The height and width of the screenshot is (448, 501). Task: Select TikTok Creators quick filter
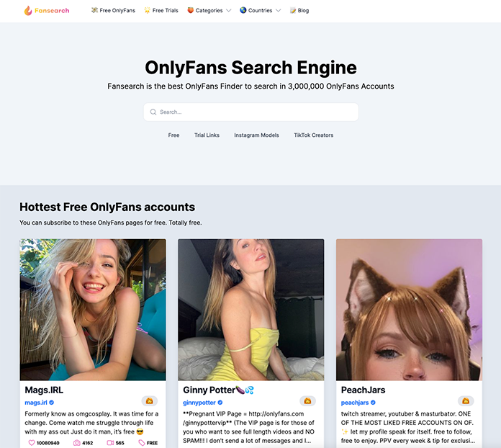[313, 135]
